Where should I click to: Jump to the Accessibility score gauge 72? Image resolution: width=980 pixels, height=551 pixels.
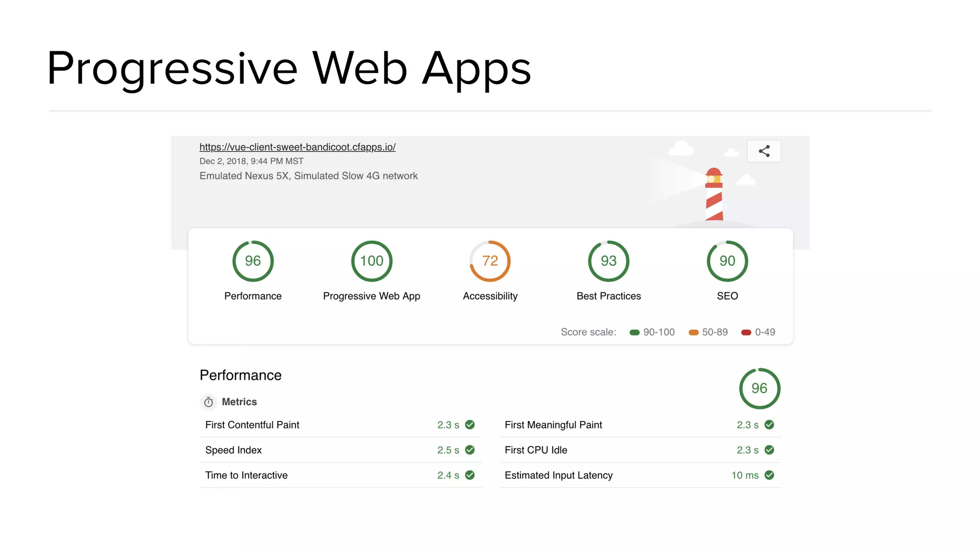(490, 261)
